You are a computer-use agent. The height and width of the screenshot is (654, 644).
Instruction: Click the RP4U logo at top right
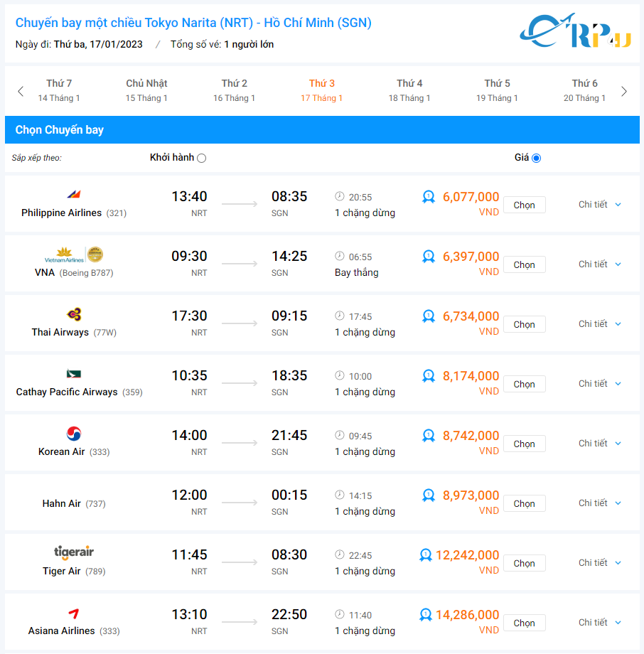click(x=575, y=31)
